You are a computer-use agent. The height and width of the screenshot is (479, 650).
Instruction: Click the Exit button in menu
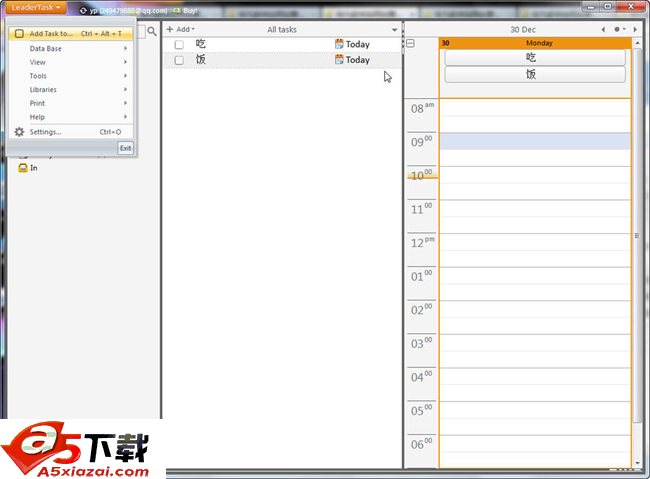pyautogui.click(x=126, y=148)
